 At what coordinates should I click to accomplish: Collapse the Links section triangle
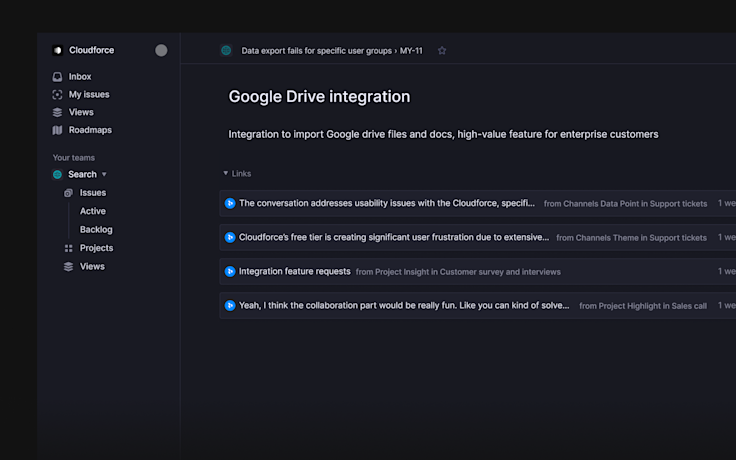point(225,174)
